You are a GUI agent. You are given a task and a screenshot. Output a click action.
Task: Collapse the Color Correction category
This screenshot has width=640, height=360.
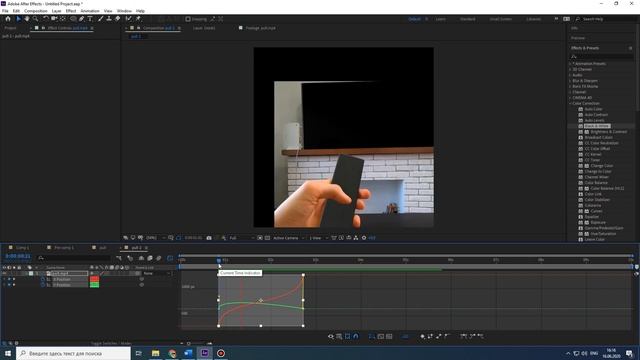coord(571,104)
